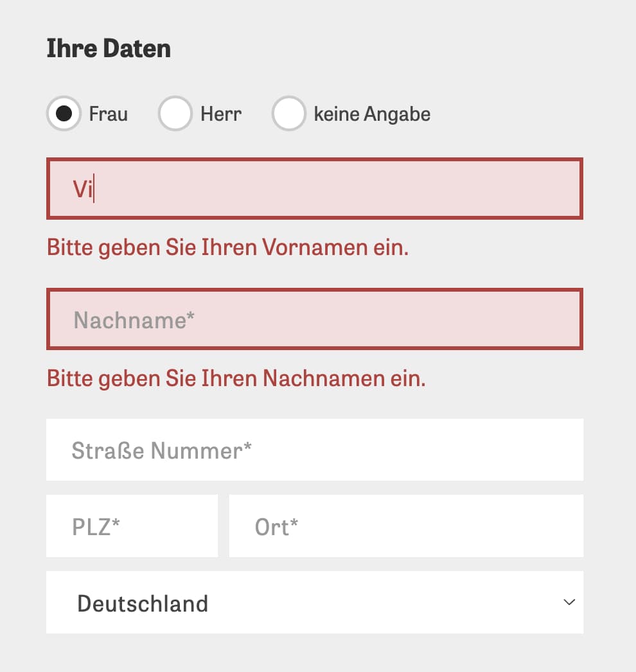
Task: Click the "Ihre Daten" heading
Action: tap(108, 48)
